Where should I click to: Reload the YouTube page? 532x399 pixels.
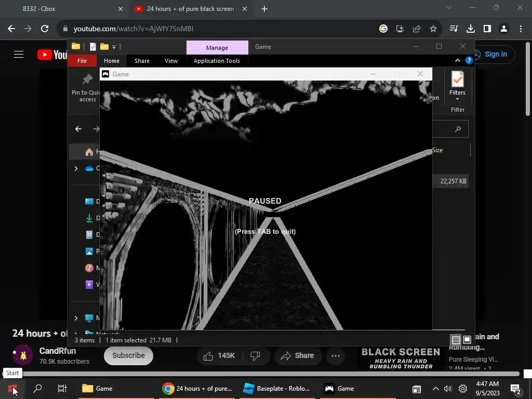coord(45,29)
